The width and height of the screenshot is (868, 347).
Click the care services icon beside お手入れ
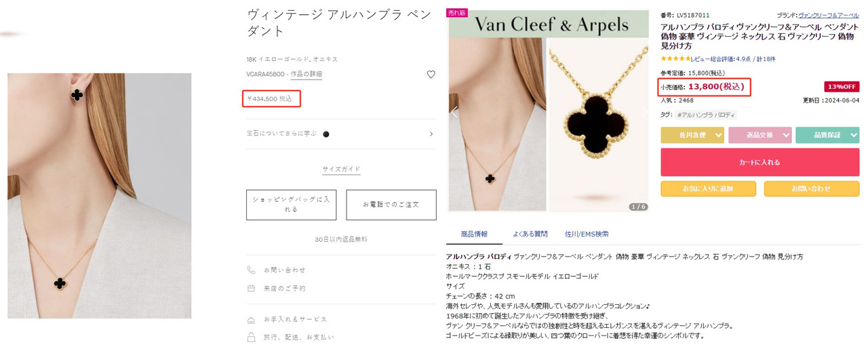252,319
